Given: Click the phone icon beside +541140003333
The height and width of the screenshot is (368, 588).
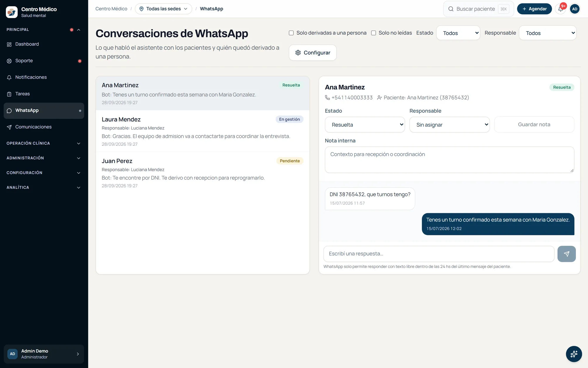Looking at the screenshot, I should click(x=327, y=97).
